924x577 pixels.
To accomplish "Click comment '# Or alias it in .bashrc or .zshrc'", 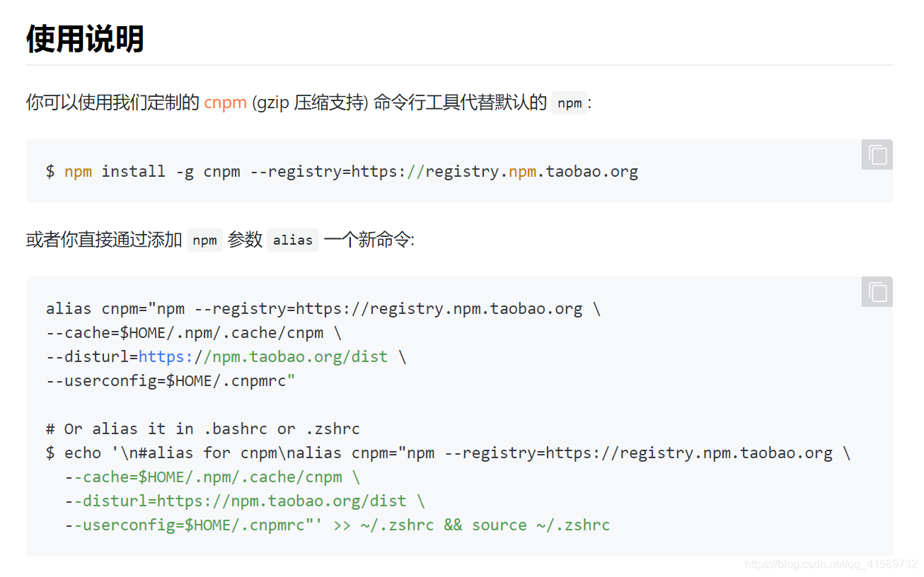I will (203, 429).
